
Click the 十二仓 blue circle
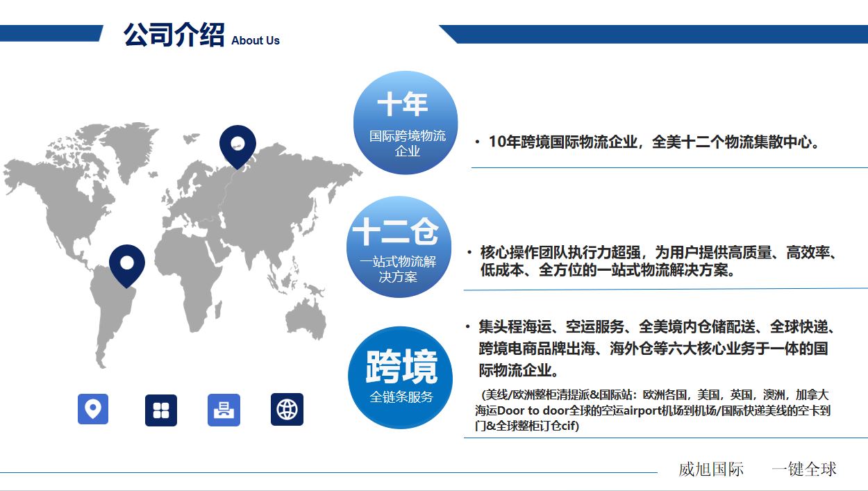point(398,247)
